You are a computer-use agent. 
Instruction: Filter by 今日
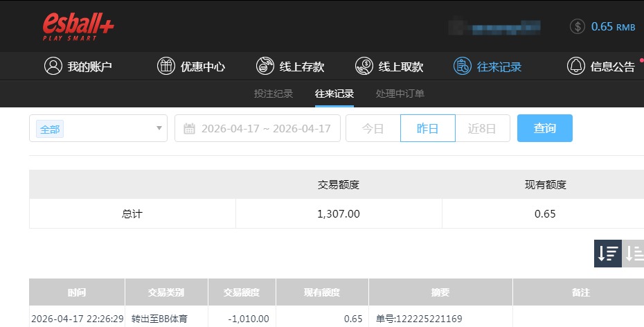[373, 128]
